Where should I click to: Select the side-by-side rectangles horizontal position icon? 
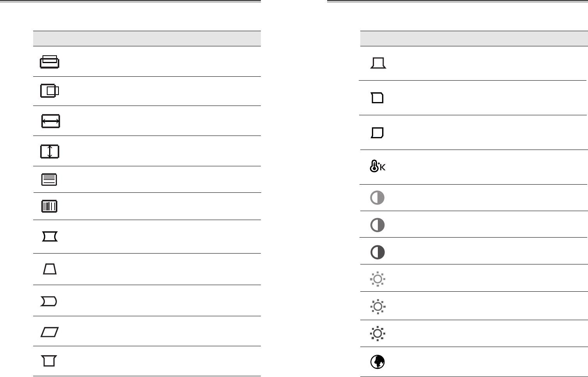[x=50, y=91]
